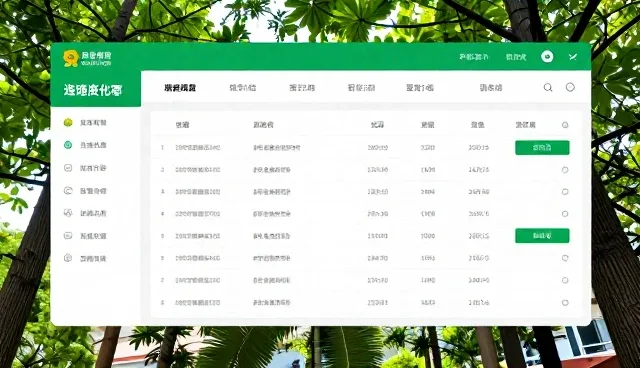Open the third sidebar item's label

point(93,168)
